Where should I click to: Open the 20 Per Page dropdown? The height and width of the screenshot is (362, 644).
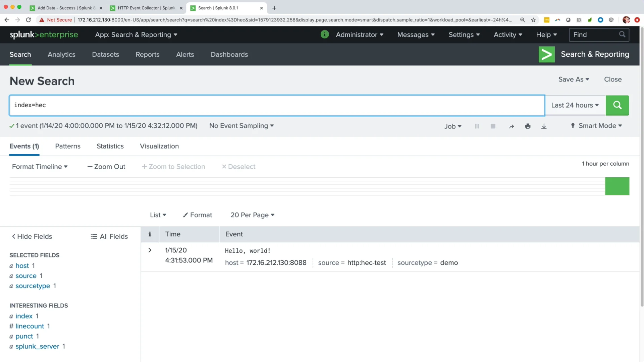click(252, 215)
